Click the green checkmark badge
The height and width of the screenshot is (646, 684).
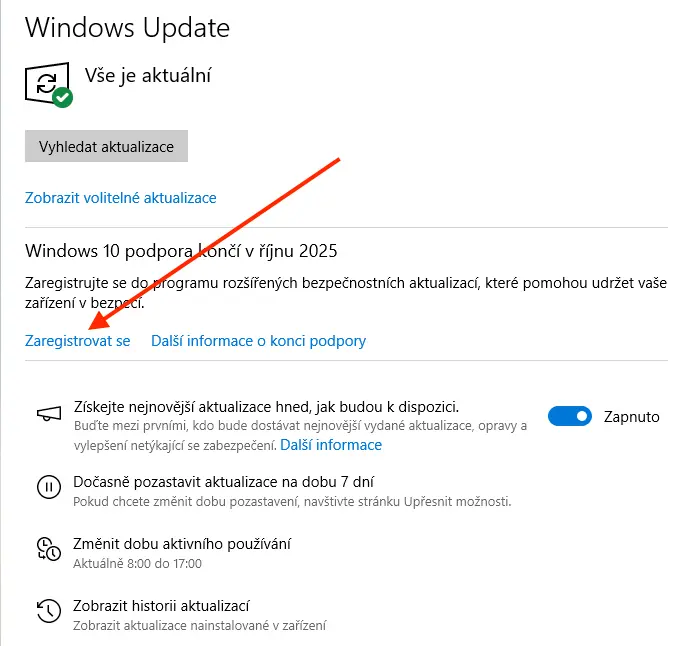pyautogui.click(x=62, y=97)
